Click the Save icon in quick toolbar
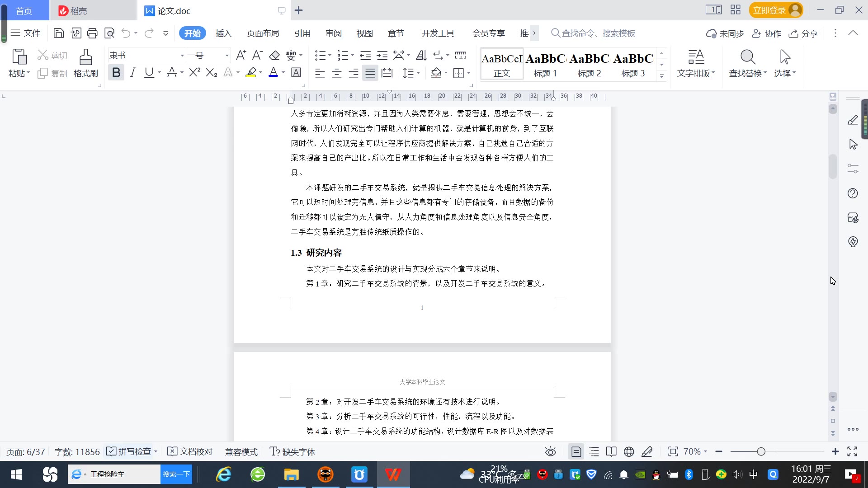868x488 pixels. [59, 33]
